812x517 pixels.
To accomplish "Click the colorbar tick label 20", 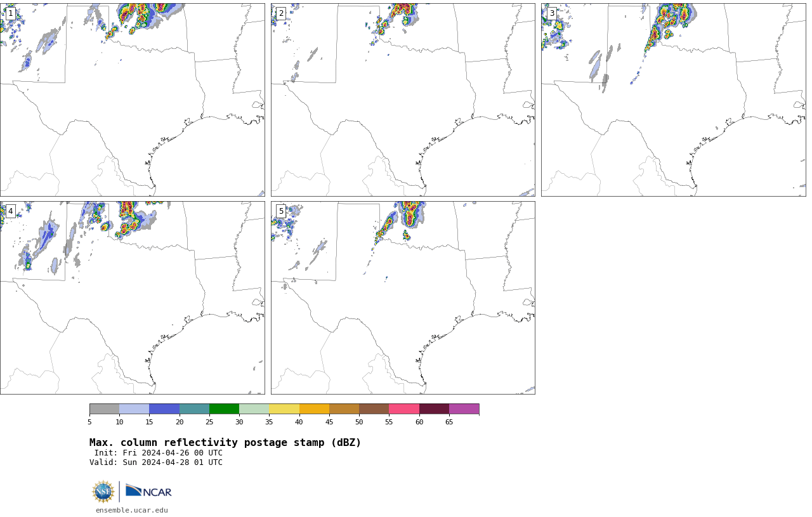I will pyautogui.click(x=180, y=422).
